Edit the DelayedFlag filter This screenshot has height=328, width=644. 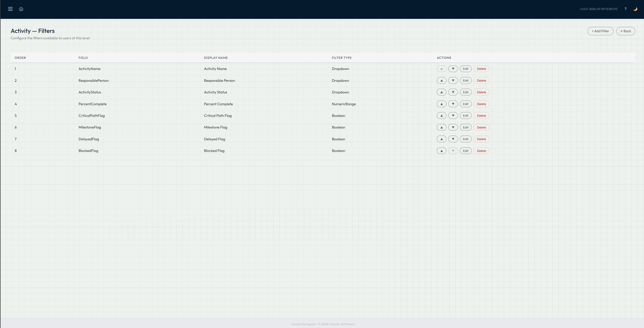(x=465, y=139)
